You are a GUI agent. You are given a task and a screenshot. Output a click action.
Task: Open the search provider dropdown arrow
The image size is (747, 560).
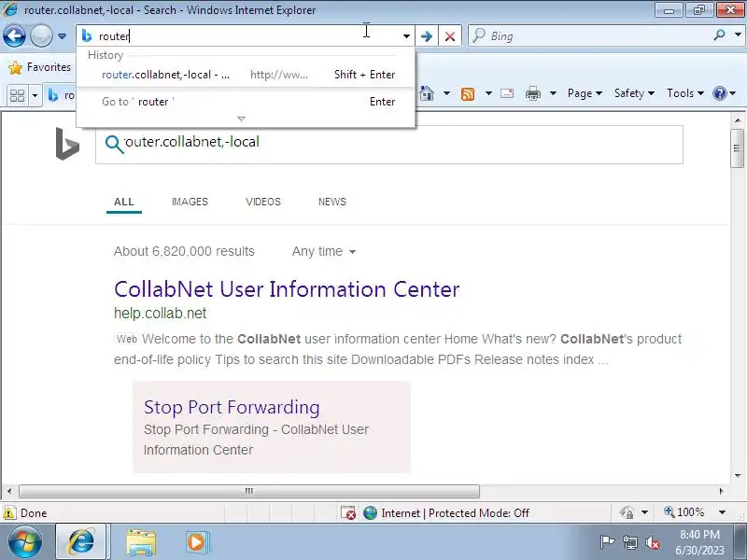click(x=738, y=35)
